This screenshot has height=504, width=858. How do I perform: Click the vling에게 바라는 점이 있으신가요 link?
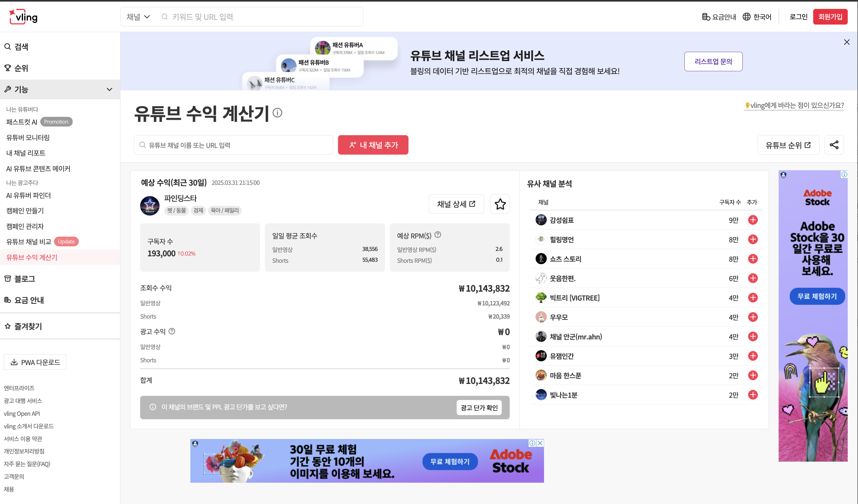[x=794, y=105]
